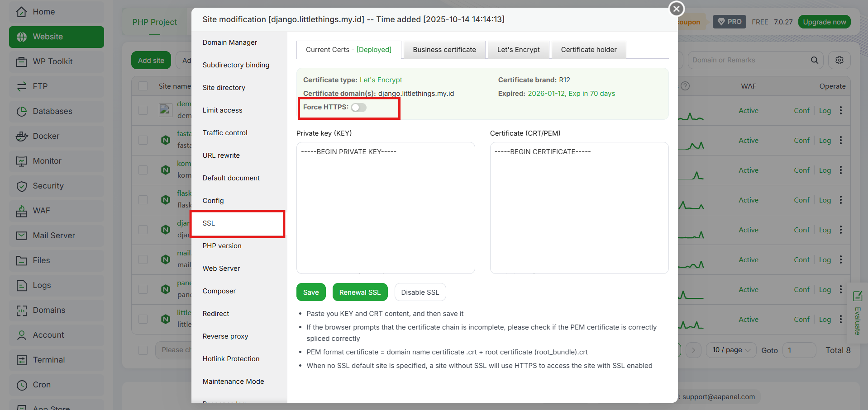
Task: Click the Databases icon
Action: (21, 111)
